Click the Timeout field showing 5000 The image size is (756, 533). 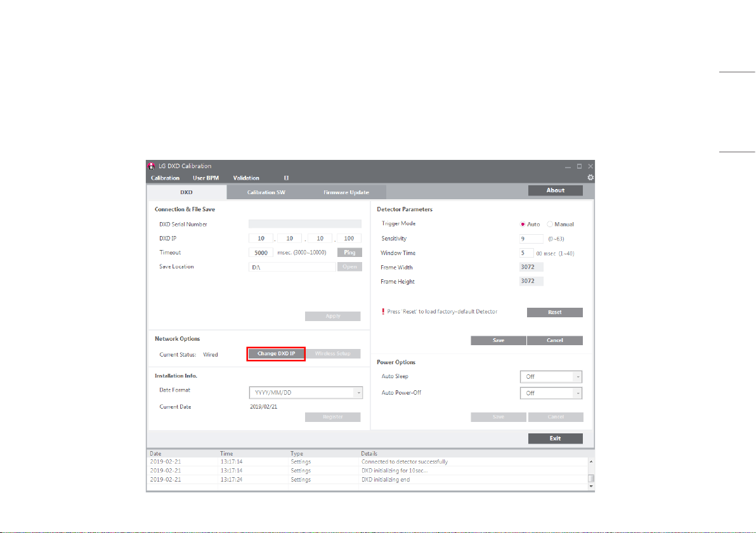coord(261,253)
